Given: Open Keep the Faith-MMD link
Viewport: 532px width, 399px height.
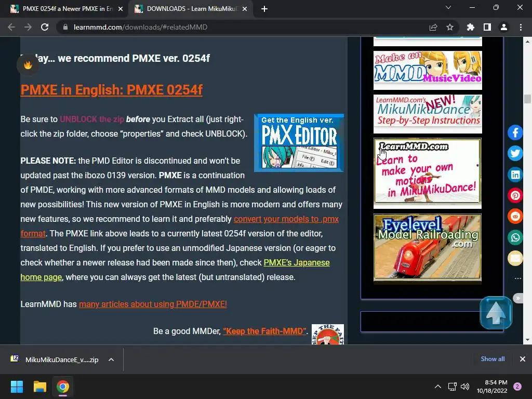Looking at the screenshot, I should click(264, 331).
